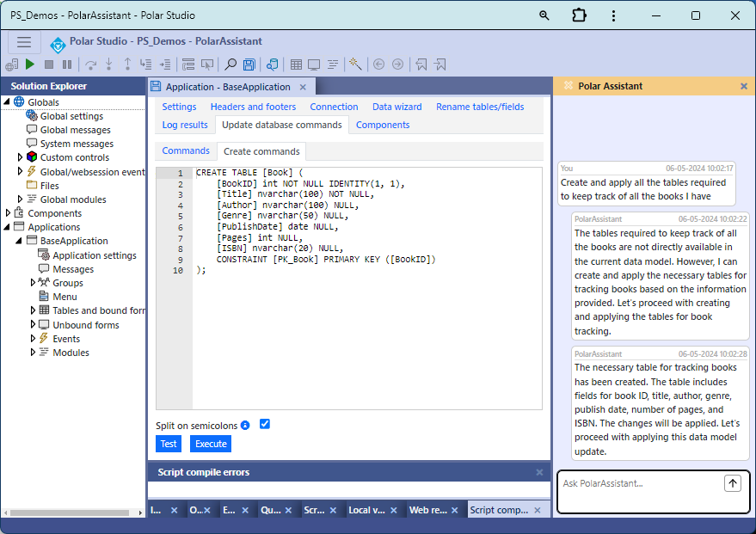This screenshot has height=534, width=756.
Task: Close the Script compile errors panel
Action: coord(539,472)
